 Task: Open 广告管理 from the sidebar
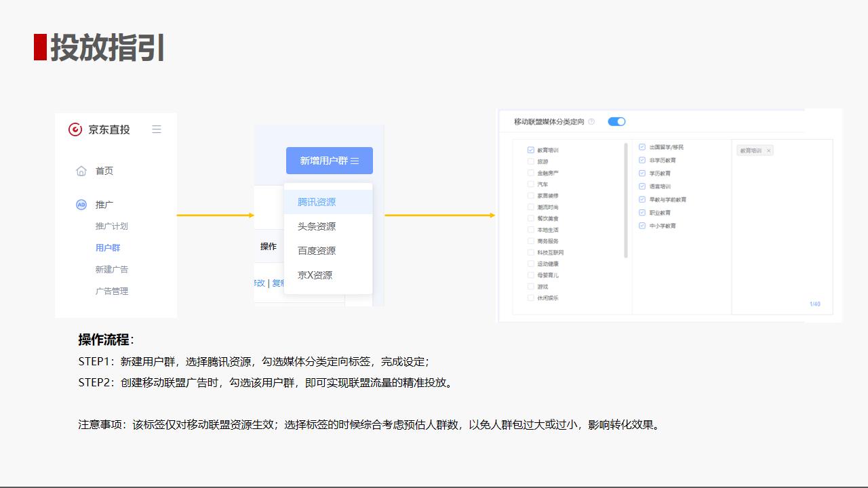click(112, 291)
